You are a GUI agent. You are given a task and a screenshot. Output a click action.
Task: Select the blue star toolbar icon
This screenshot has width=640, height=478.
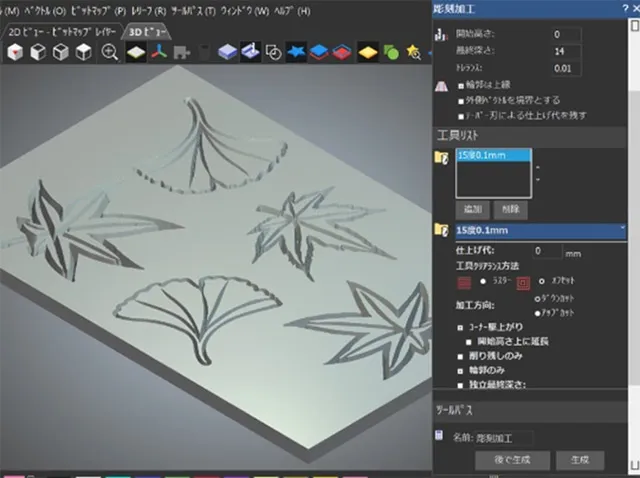click(296, 52)
